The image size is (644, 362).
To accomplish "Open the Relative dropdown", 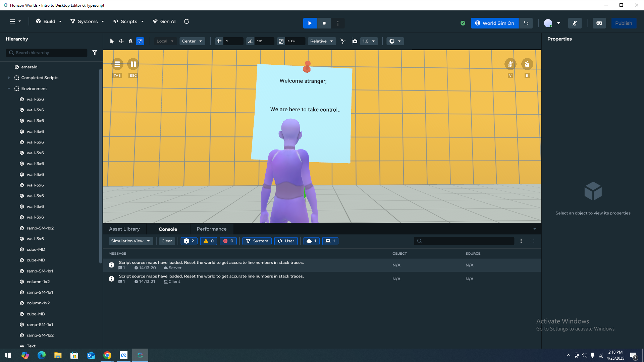I will 321,41.
